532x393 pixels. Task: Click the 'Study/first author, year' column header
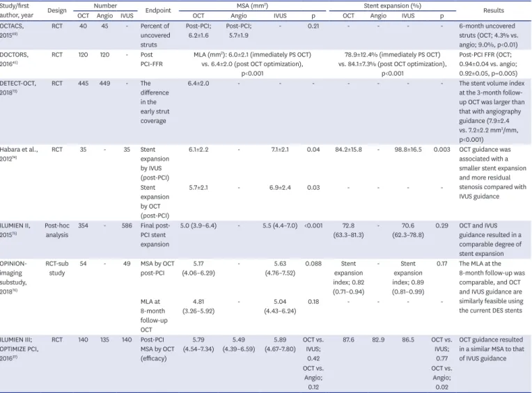click(x=17, y=10)
